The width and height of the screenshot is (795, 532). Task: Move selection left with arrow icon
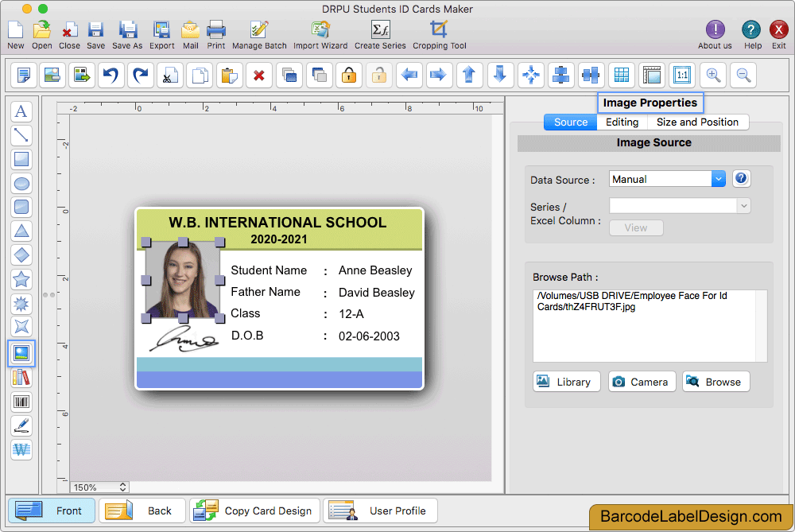coord(409,76)
